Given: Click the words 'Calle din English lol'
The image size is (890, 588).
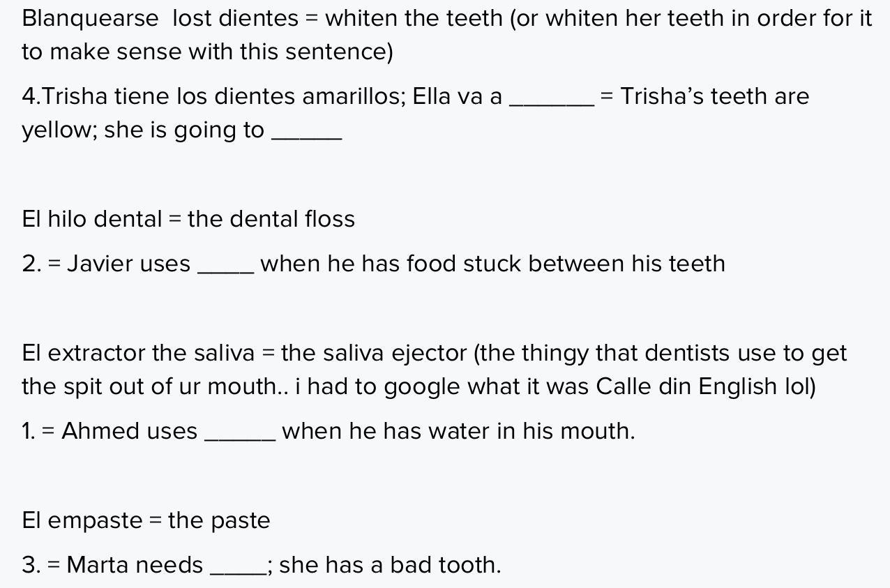Looking at the screenshot, I should pos(703,386).
